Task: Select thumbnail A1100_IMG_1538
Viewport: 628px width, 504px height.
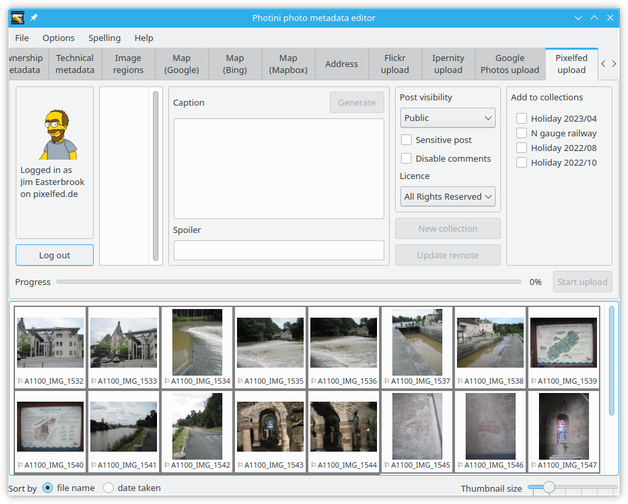Action: [x=490, y=347]
